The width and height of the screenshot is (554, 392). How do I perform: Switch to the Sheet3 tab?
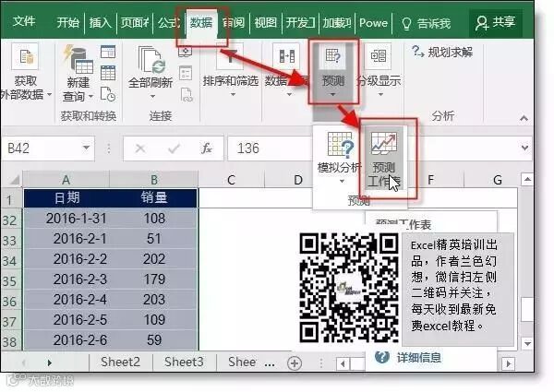[184, 362]
